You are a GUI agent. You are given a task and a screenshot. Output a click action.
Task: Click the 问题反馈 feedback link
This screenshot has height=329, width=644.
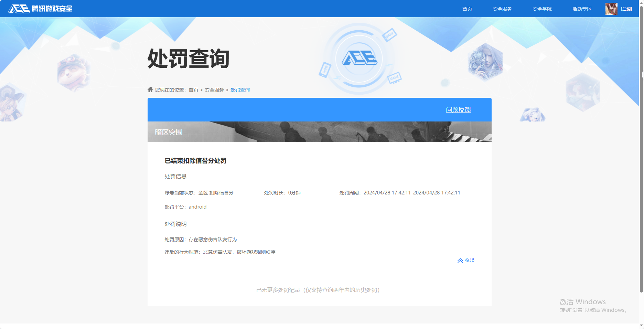[459, 109]
